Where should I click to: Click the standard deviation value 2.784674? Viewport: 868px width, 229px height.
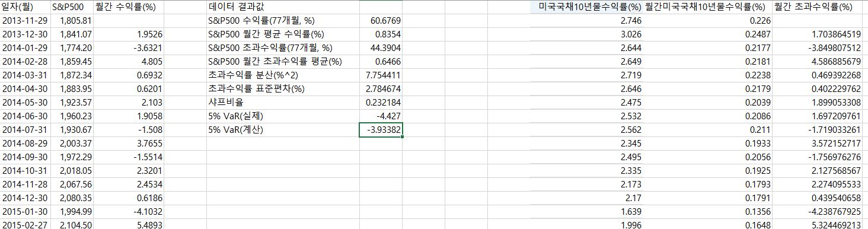(x=381, y=89)
